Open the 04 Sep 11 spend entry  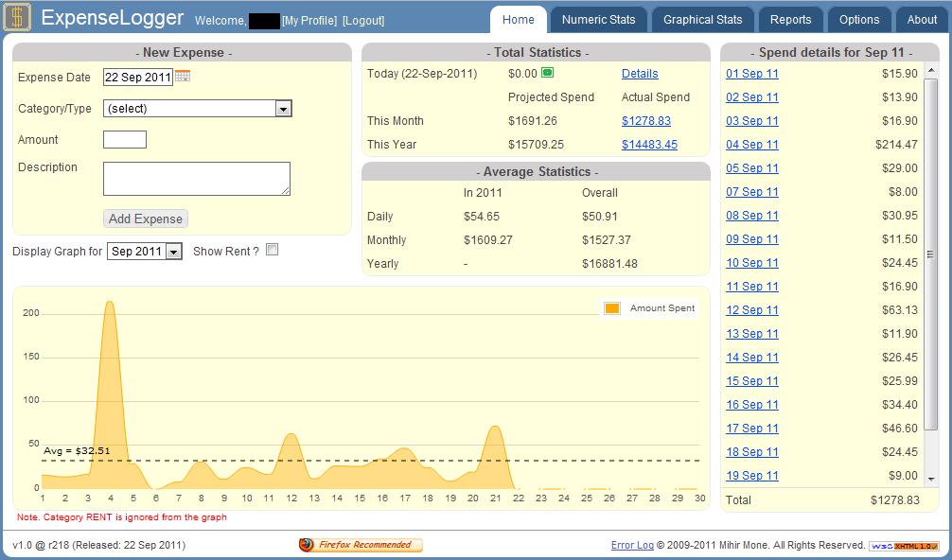(752, 145)
